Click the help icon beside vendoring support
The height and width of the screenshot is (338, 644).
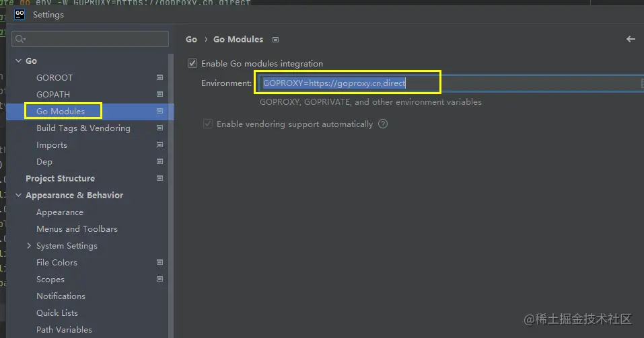coord(383,124)
